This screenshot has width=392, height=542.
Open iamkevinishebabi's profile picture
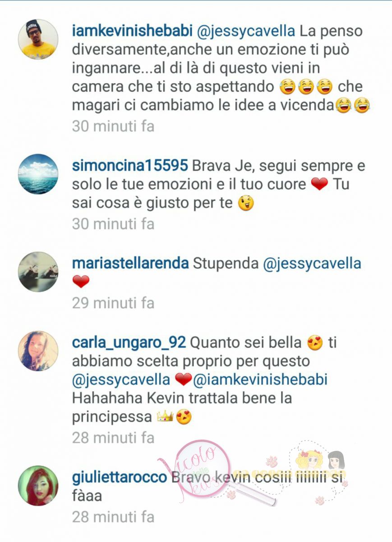(38, 39)
